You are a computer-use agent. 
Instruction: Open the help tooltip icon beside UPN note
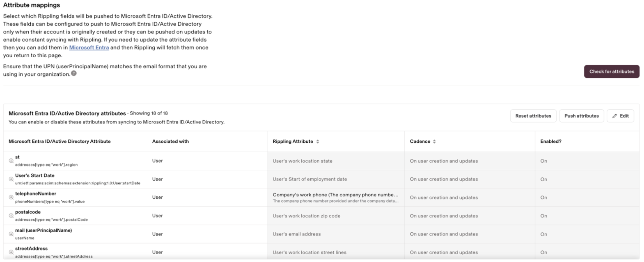coord(74,73)
